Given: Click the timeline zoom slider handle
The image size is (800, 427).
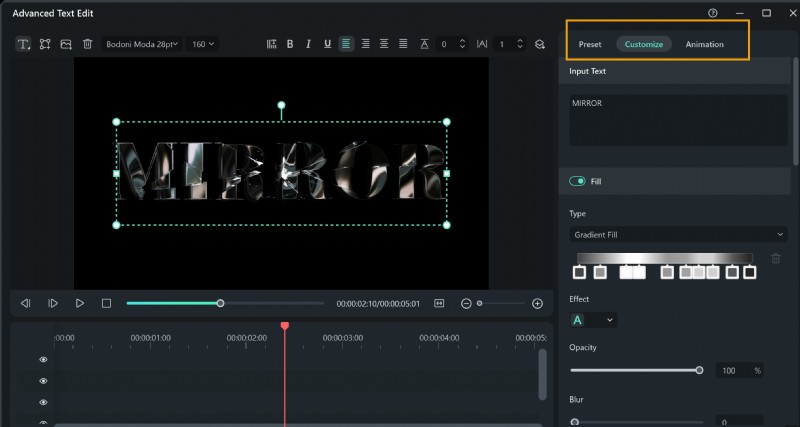Looking at the screenshot, I should coord(480,304).
